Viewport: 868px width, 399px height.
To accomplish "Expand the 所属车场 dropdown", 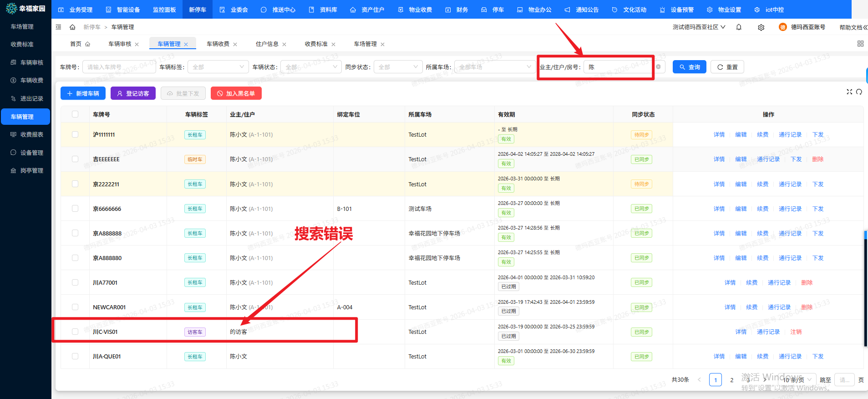I will point(494,67).
